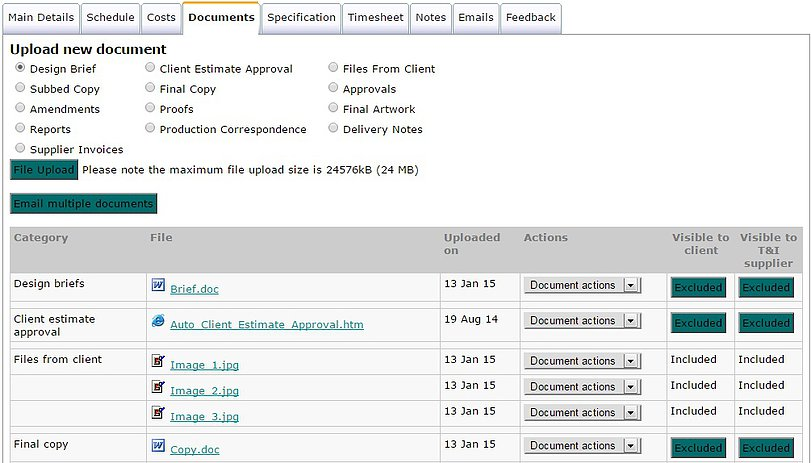Select the Proofs document type
Image resolution: width=811 pixels, height=463 pixels.
coord(150,109)
